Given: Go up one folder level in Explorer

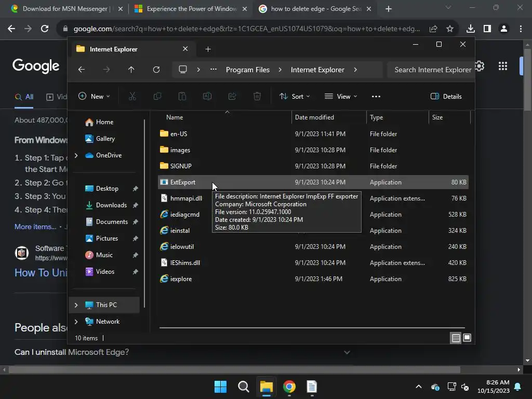Looking at the screenshot, I should [131, 70].
